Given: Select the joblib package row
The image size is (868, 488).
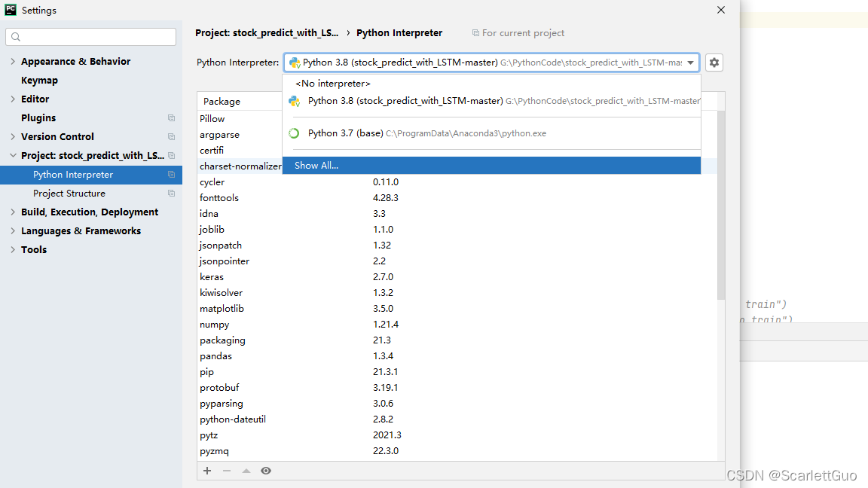Looking at the screenshot, I should coord(457,229).
